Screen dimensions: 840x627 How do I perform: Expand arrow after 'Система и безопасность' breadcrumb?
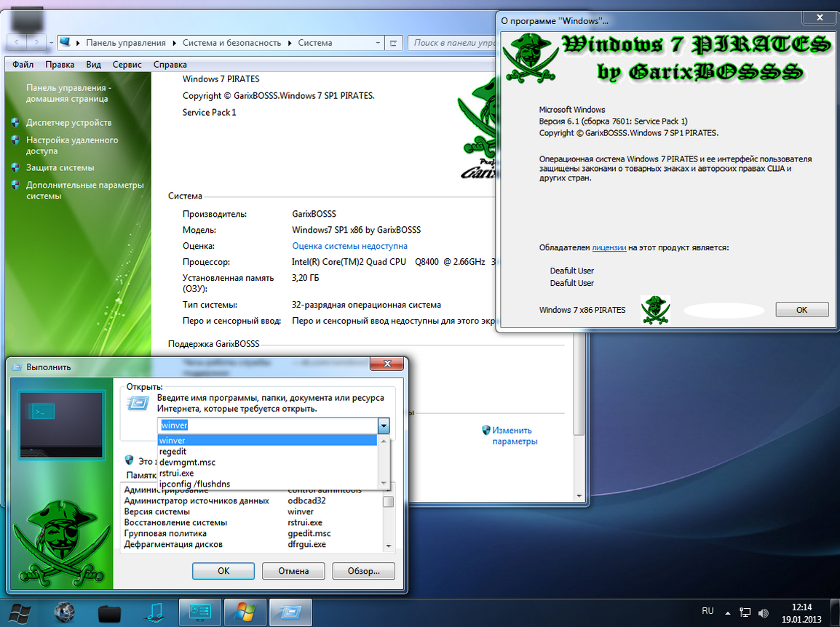click(x=290, y=43)
